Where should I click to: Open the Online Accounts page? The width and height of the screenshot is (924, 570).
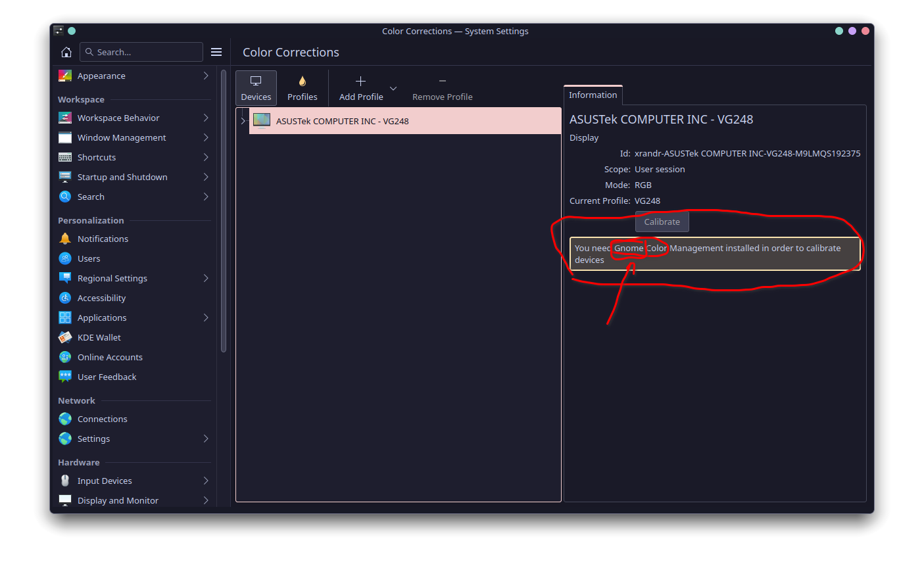[x=135, y=357]
